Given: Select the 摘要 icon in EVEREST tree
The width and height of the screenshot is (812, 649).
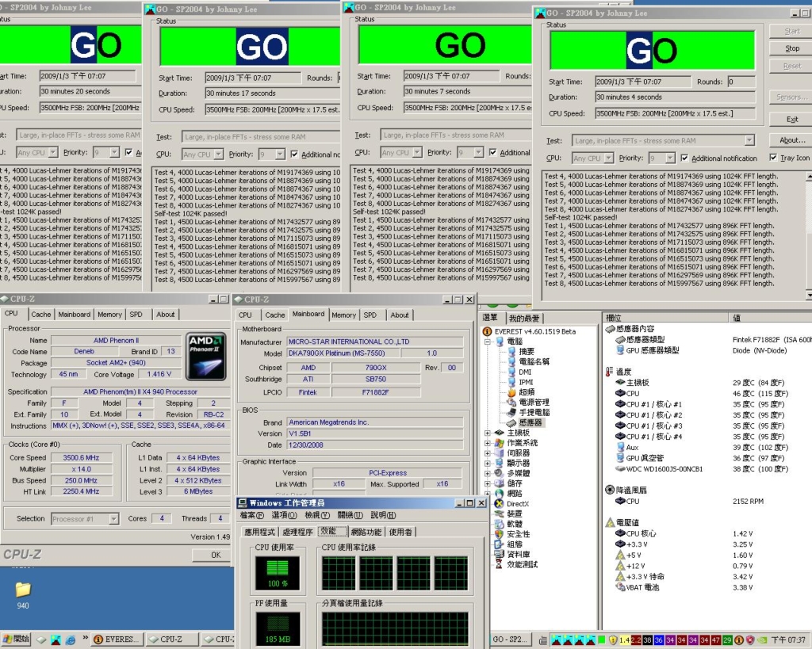Looking at the screenshot, I should tap(511, 351).
